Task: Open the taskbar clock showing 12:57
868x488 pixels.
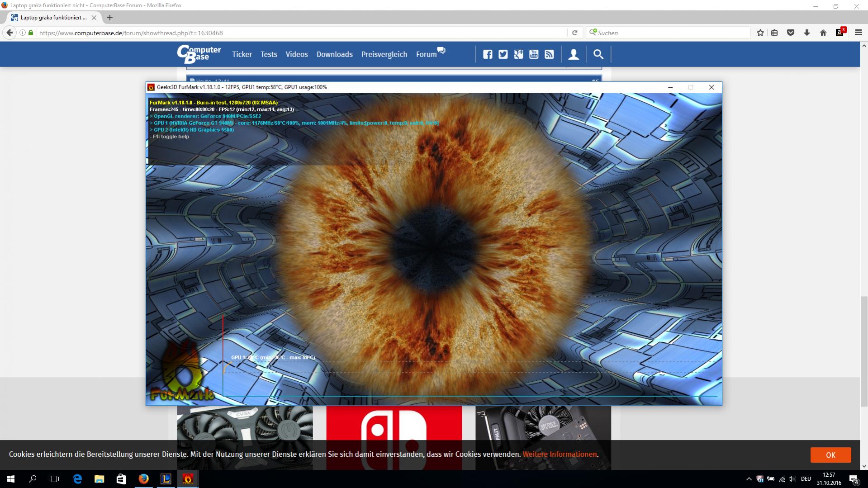Action: (x=829, y=479)
